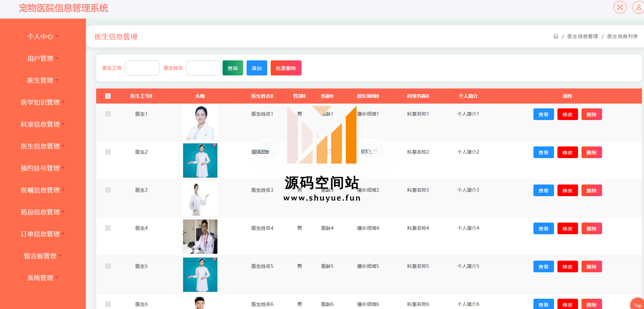Expand the 预约挂号管理 sidebar menu
This screenshot has width=644, height=309.
coord(43,168)
